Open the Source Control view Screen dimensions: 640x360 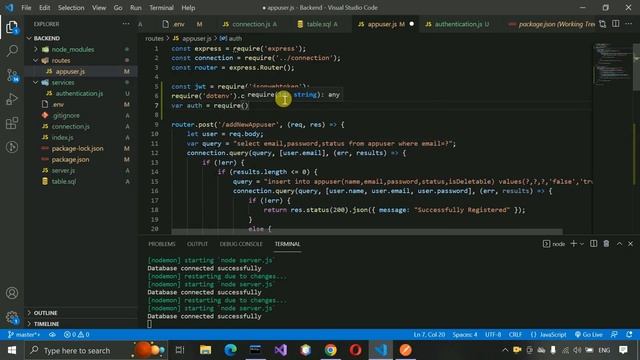(x=12, y=75)
